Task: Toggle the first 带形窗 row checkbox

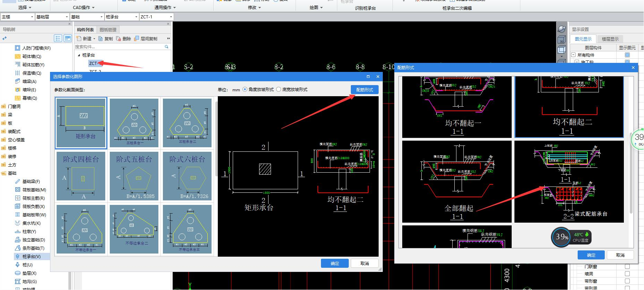Action: 627,281
